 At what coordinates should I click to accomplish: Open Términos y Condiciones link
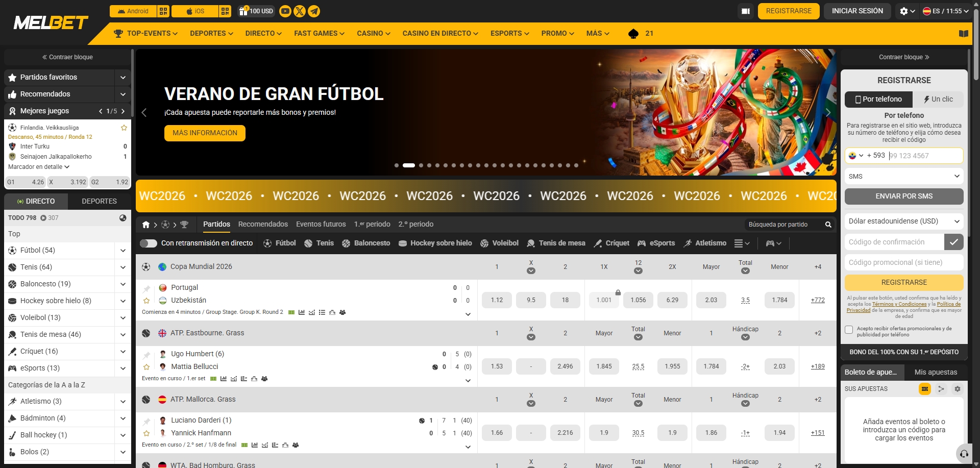pyautogui.click(x=899, y=304)
